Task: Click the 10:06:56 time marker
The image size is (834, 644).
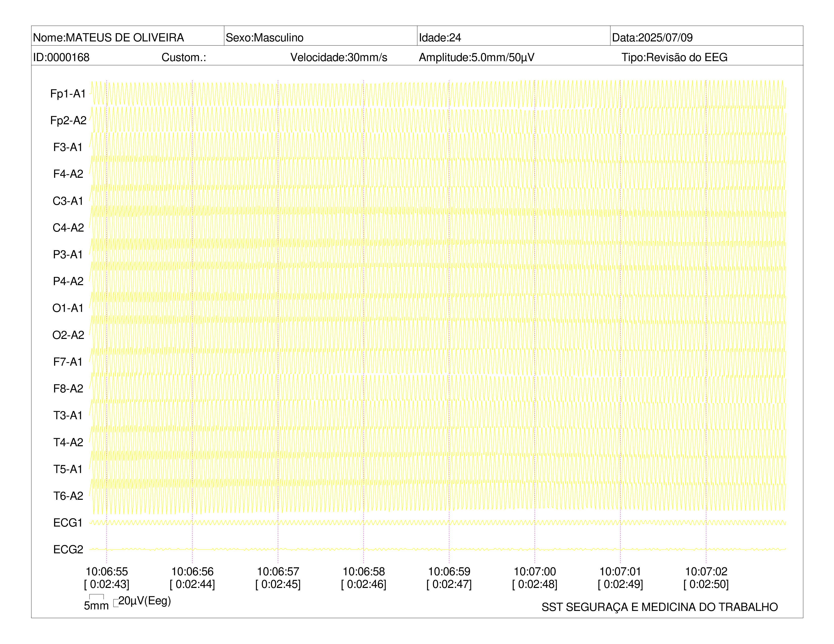Action: [193, 572]
